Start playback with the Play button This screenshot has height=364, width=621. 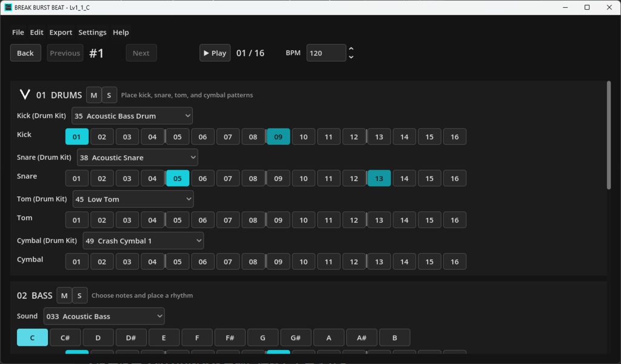tap(215, 53)
